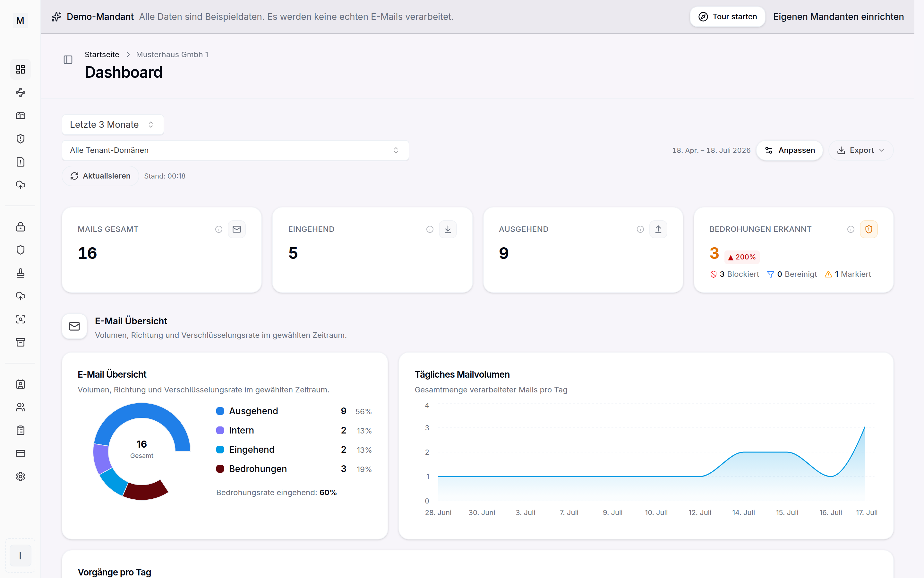The height and width of the screenshot is (578, 924).
Task: Open the scan-search icon in sidebar
Action: coord(20,319)
